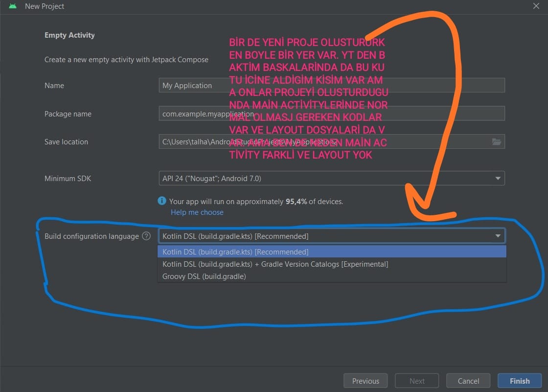This screenshot has width=548, height=392.
Task: Click the Empty Activity heading
Action: click(x=69, y=35)
